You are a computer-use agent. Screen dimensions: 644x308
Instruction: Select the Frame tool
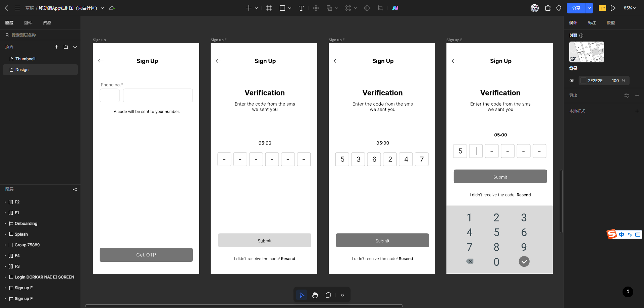click(x=269, y=8)
